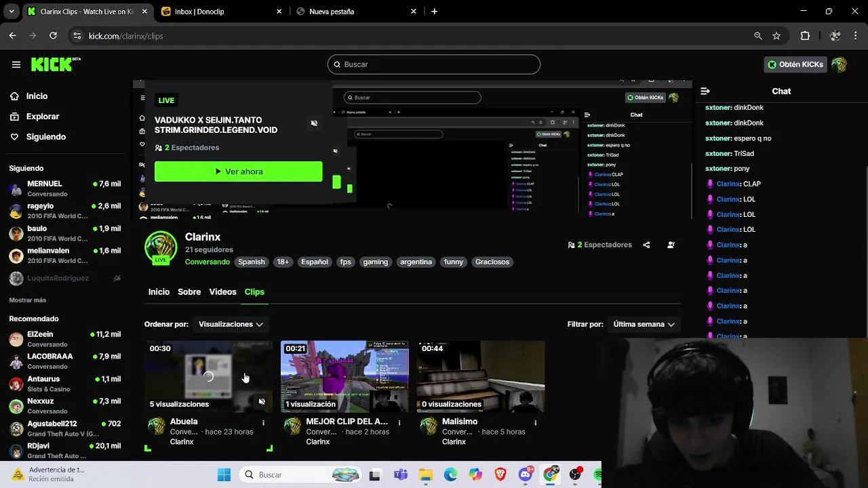Open File Explorer from taskbar
Image resolution: width=868 pixels, height=488 pixels.
pos(425,474)
